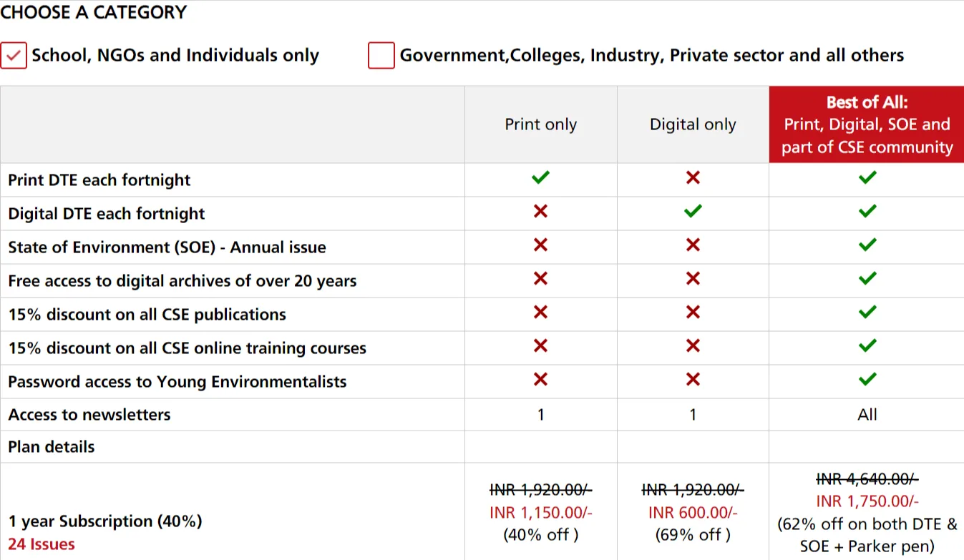Click Digital only cross for online training courses

coord(693,345)
